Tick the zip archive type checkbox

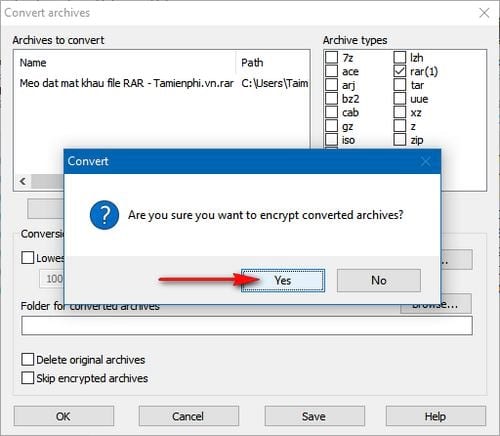click(400, 140)
